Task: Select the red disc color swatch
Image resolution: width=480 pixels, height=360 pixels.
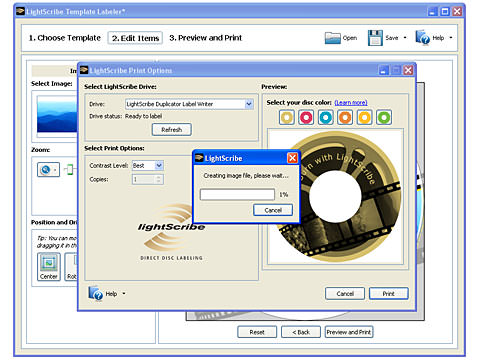Action: (306, 117)
